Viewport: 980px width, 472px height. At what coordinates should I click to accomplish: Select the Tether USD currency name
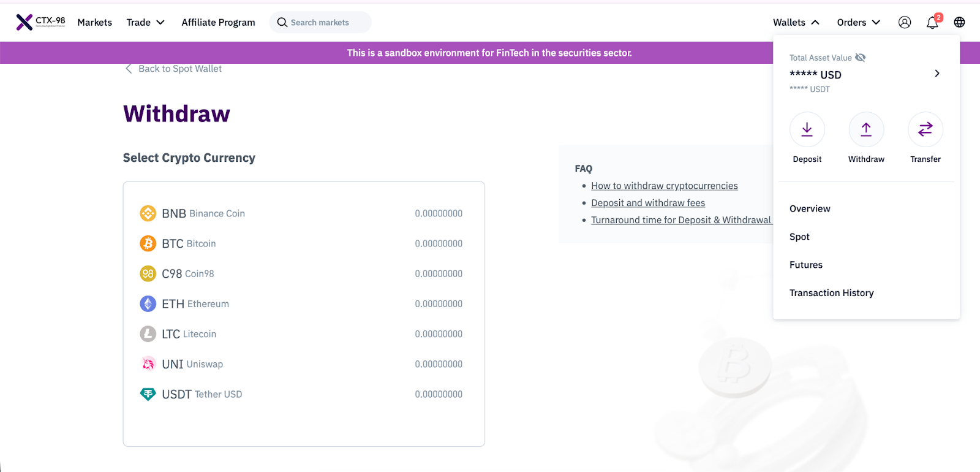[218, 394]
